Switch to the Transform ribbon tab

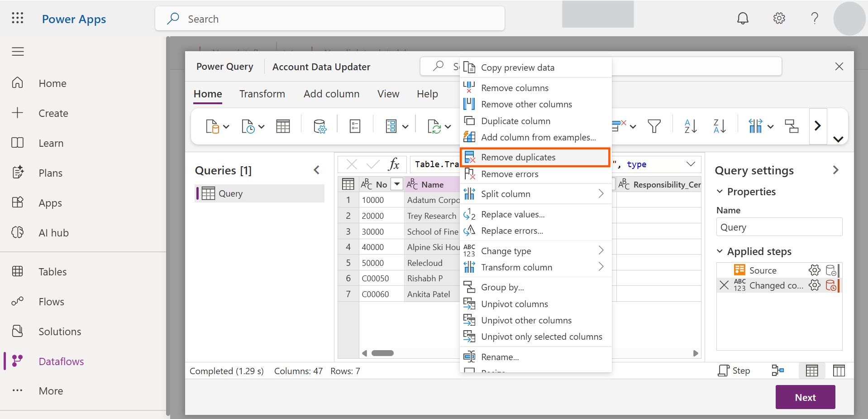[262, 94]
